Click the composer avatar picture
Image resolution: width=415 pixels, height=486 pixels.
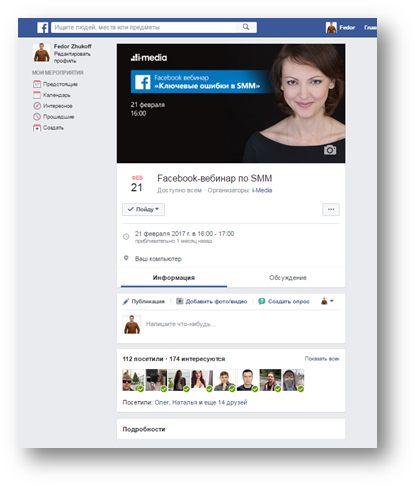pos(132,324)
